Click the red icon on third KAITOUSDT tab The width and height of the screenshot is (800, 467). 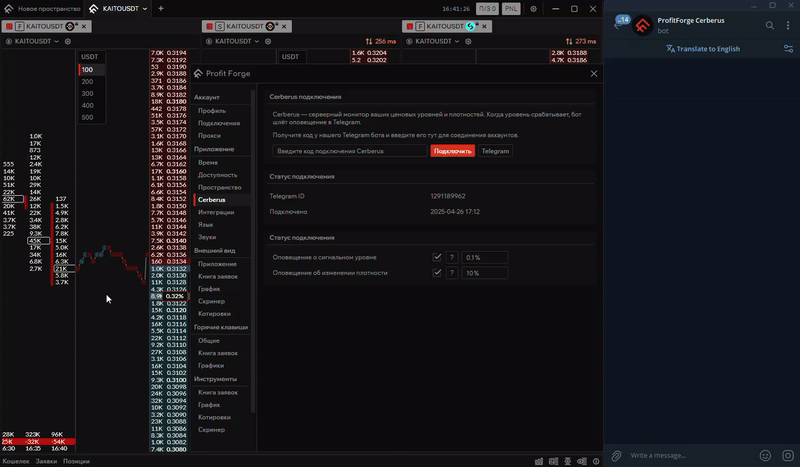410,26
